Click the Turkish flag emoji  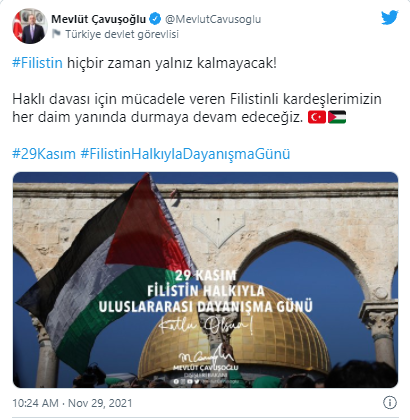click(x=317, y=117)
